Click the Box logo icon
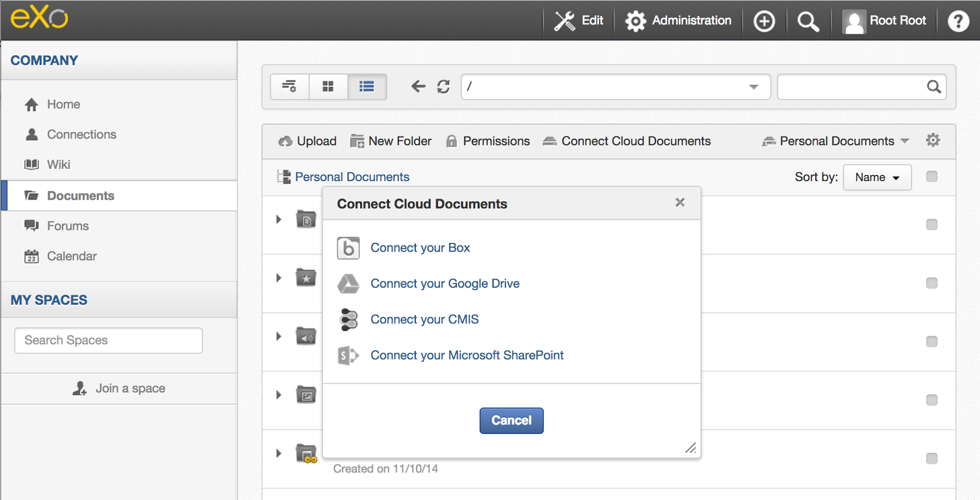This screenshot has width=980, height=500. point(348,248)
